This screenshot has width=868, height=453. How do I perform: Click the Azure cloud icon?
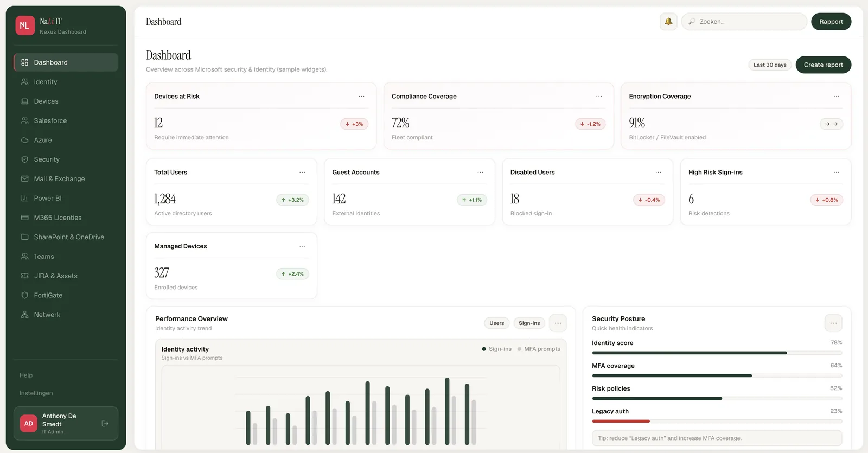[24, 140]
